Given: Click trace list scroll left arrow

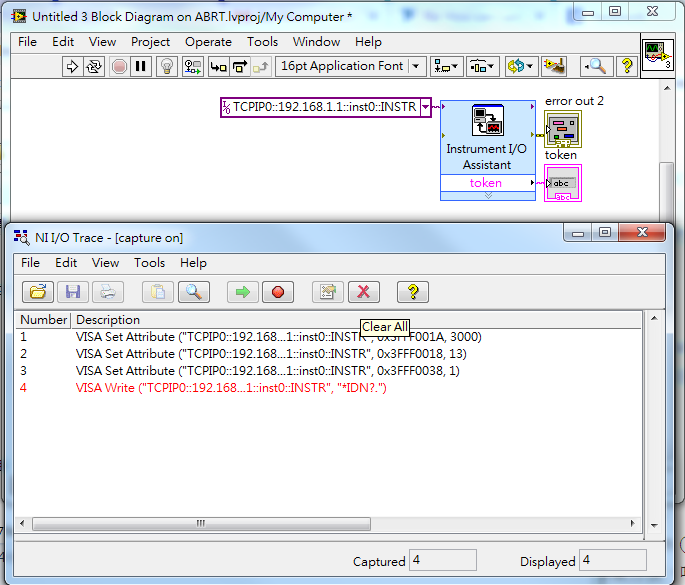Looking at the screenshot, I should (x=22, y=523).
